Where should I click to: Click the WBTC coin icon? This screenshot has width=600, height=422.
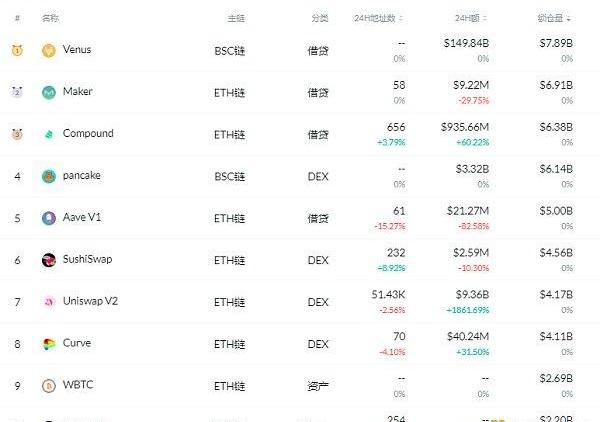(x=49, y=386)
